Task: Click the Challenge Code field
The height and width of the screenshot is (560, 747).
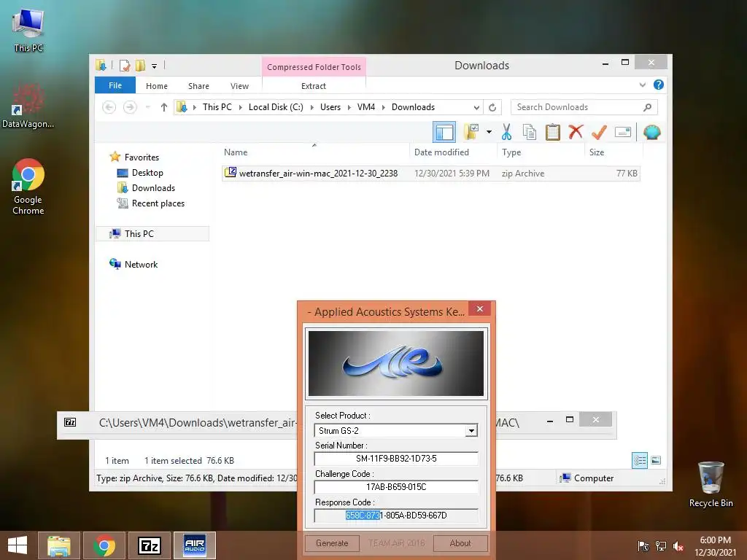Action: 396,487
